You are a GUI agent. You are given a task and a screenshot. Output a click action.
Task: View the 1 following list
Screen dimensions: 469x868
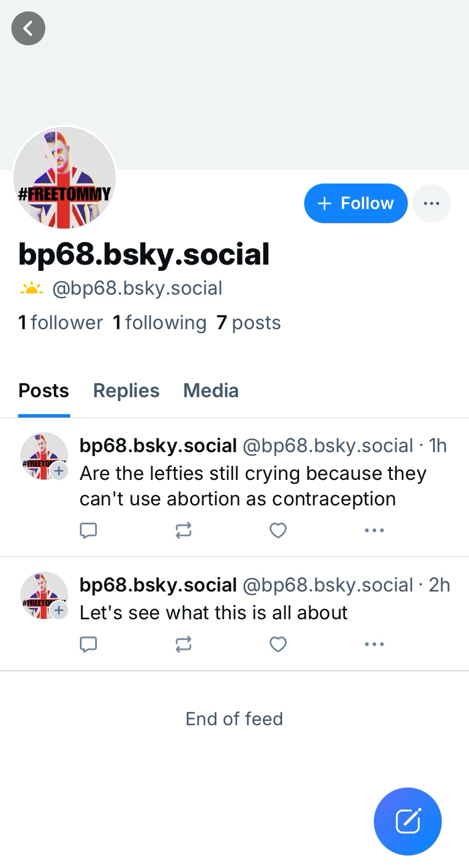tap(160, 323)
